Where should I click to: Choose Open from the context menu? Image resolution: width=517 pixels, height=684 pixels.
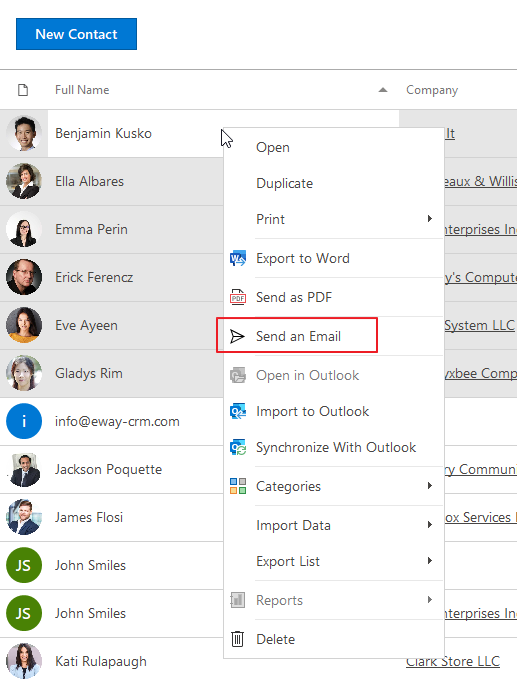pyautogui.click(x=273, y=147)
